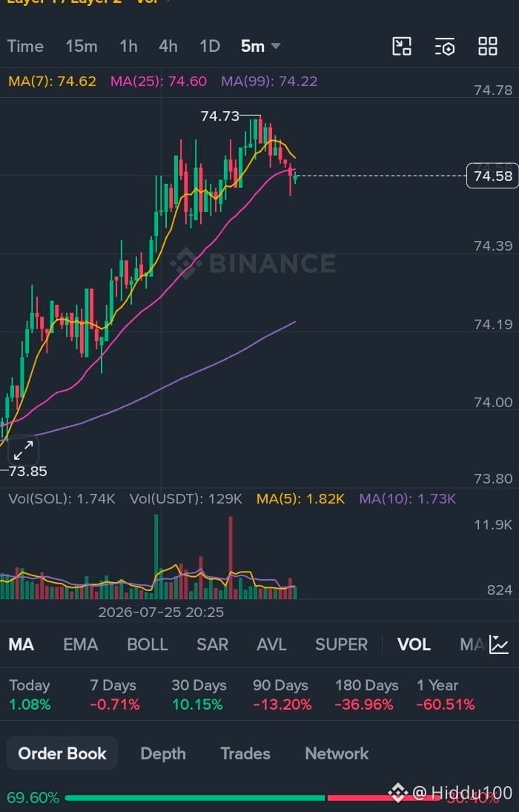This screenshot has width=519, height=812.
Task: Select the 1h interval
Action: [128, 46]
